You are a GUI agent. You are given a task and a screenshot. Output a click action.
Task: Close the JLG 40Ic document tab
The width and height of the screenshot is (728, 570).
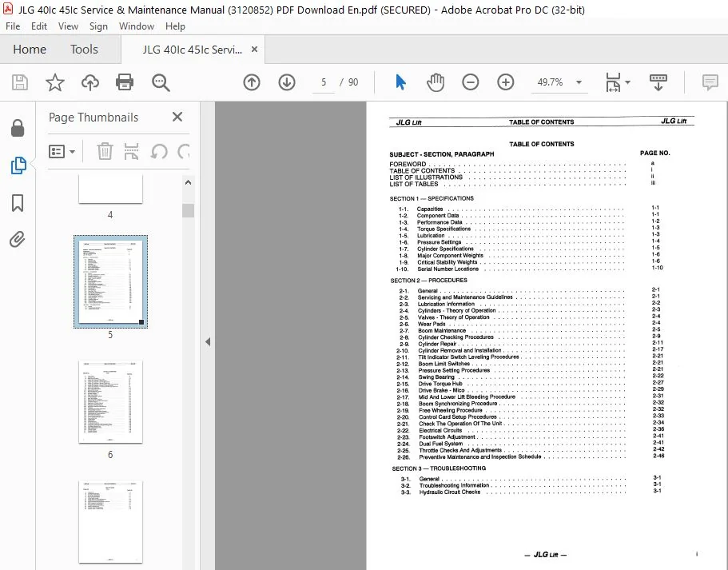[254, 50]
